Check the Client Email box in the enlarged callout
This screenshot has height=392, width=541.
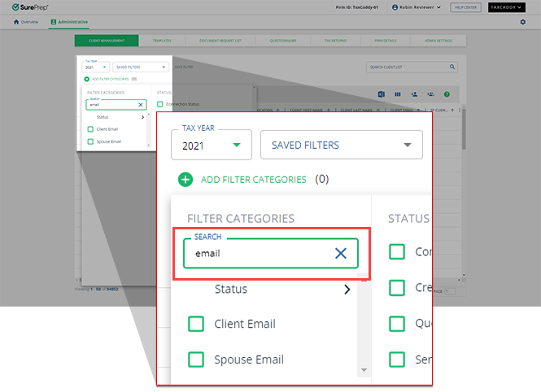tap(196, 324)
